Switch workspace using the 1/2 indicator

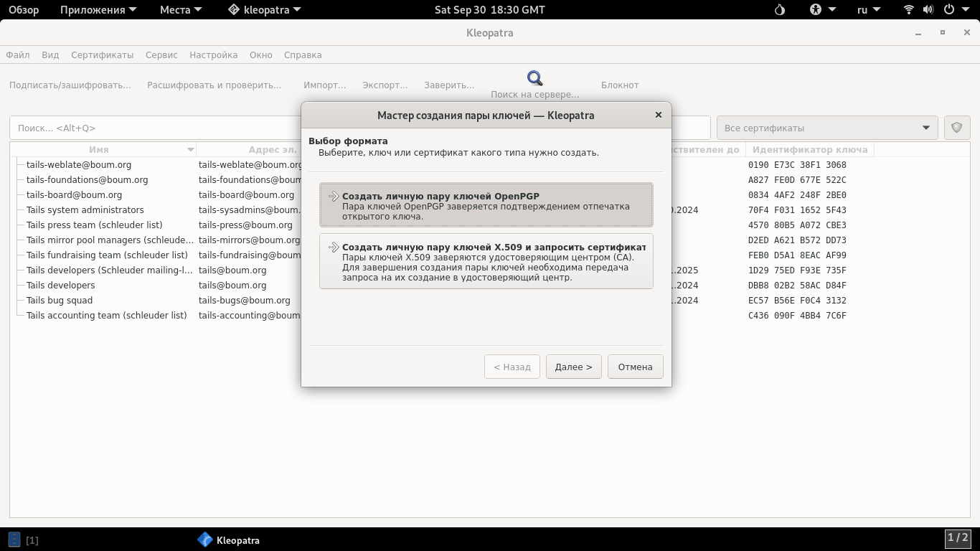(957, 537)
